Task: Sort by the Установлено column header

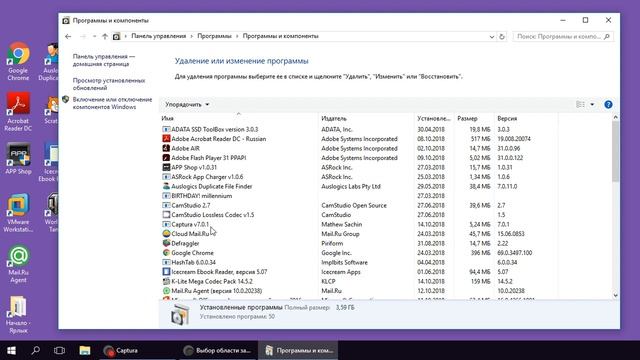Action: tap(434, 118)
